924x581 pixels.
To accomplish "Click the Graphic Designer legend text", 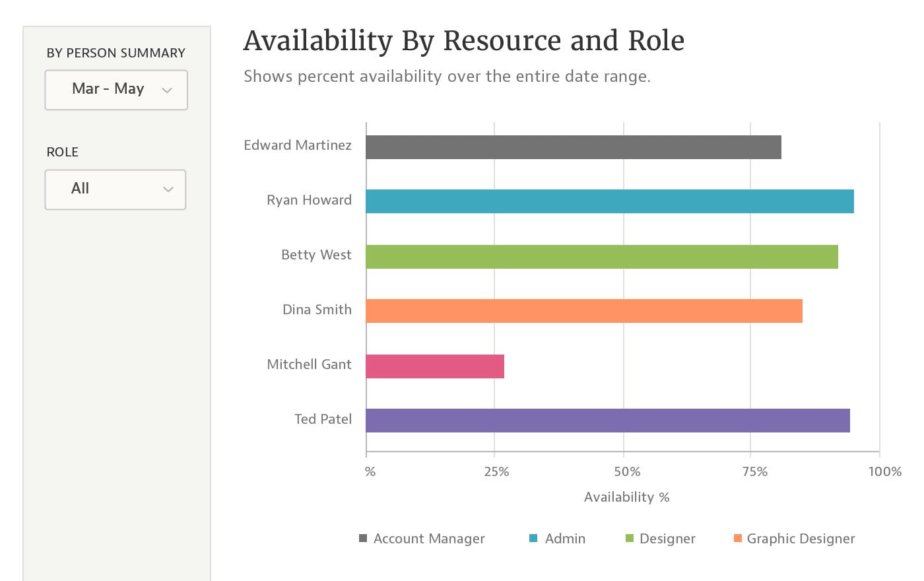I will [801, 539].
